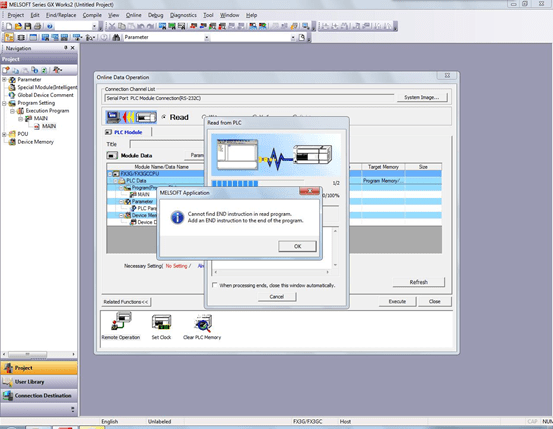Click the Title input field
553x429 pixels.
(x=167, y=144)
